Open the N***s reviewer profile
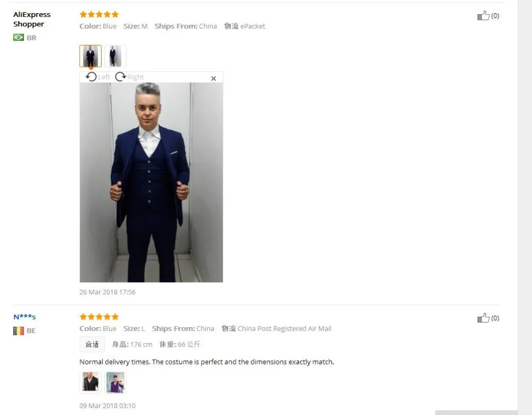Viewport: 532px width, 415px height. pyautogui.click(x=24, y=317)
